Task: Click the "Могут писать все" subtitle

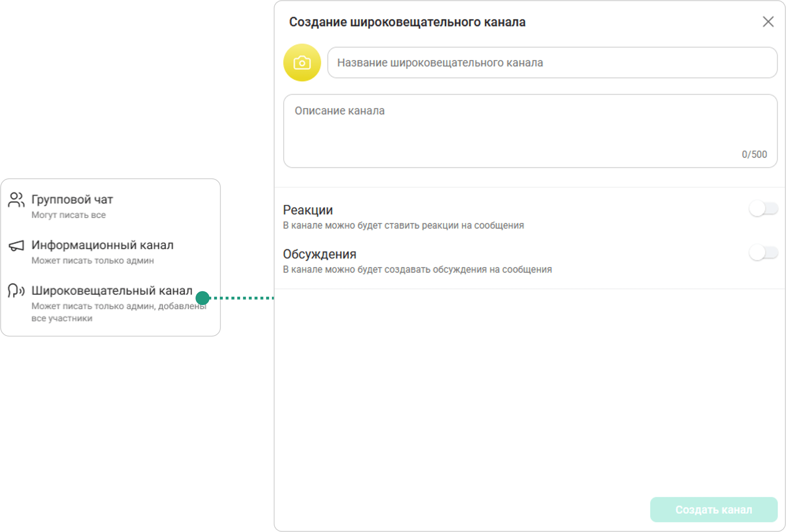Action: click(x=69, y=215)
